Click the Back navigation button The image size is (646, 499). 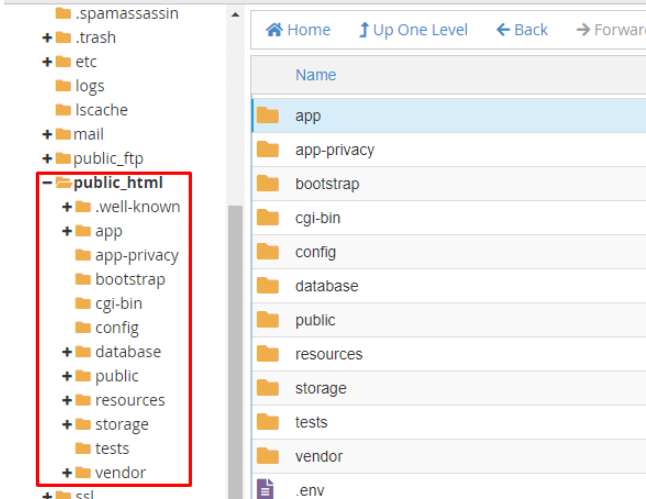coord(522,30)
